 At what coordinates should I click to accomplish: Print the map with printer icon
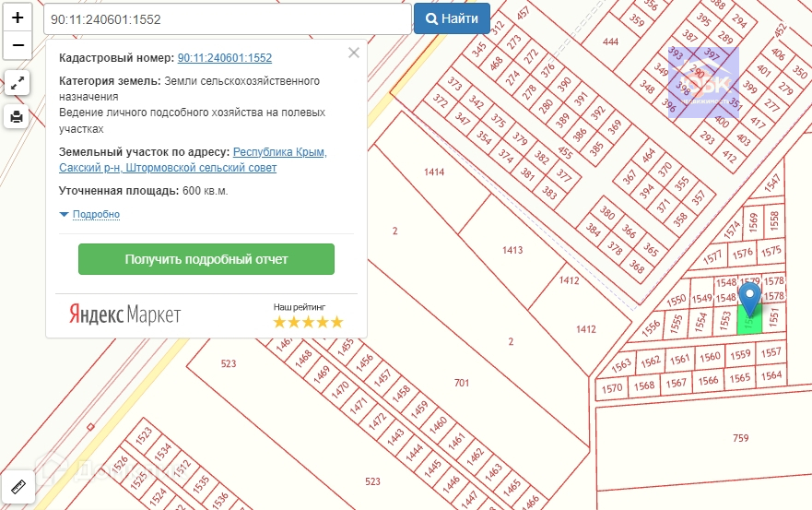[18, 116]
